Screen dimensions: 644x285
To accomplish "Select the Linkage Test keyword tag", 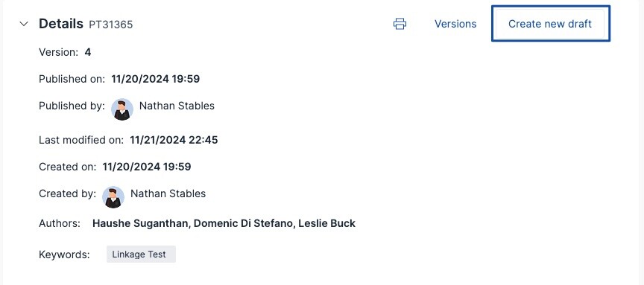I will tap(141, 254).
